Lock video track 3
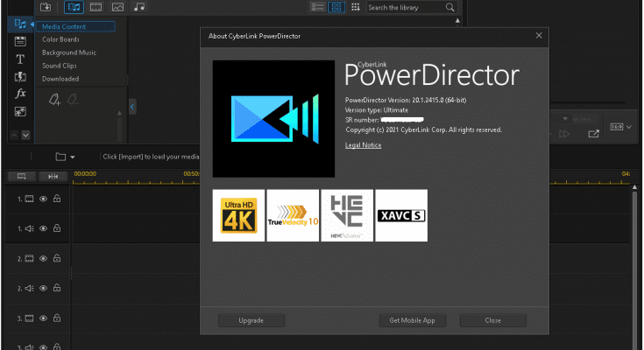 (57, 318)
